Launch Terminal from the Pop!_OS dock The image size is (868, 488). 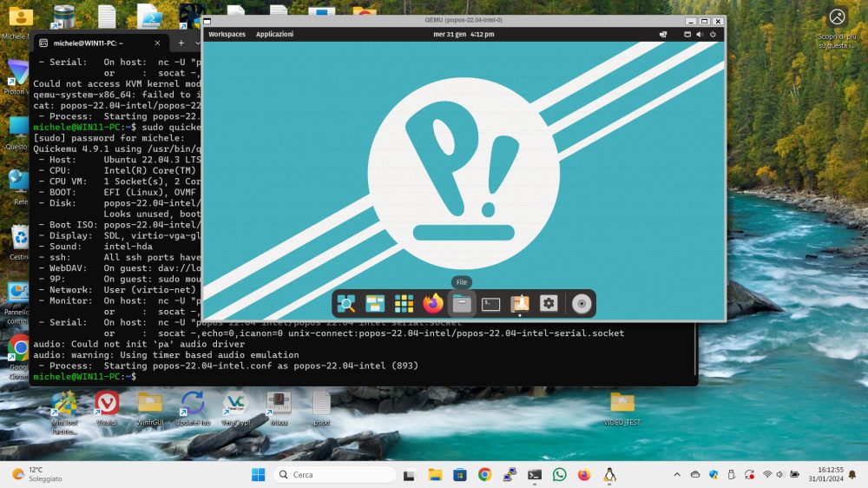click(x=490, y=304)
